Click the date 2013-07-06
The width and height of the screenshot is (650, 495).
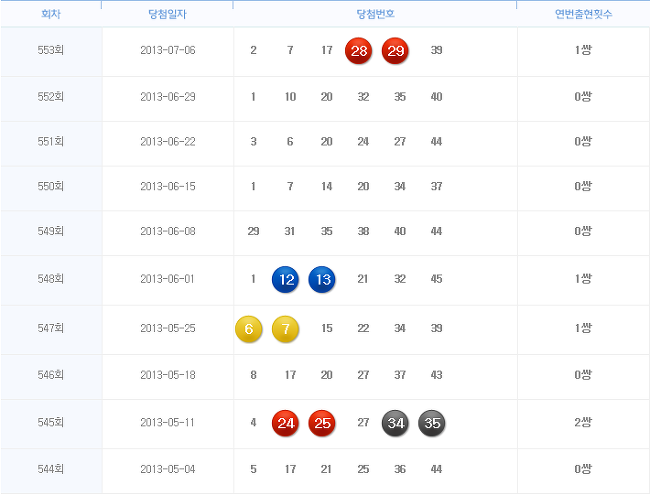click(167, 50)
